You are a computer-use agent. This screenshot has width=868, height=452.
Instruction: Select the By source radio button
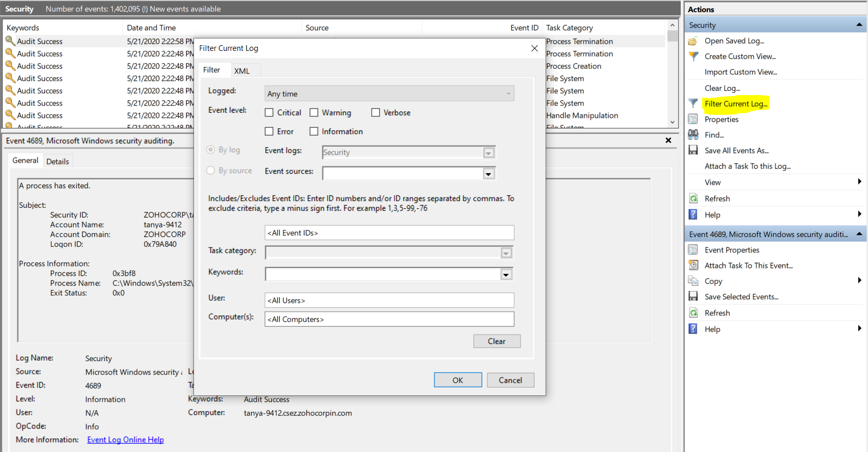tap(211, 170)
